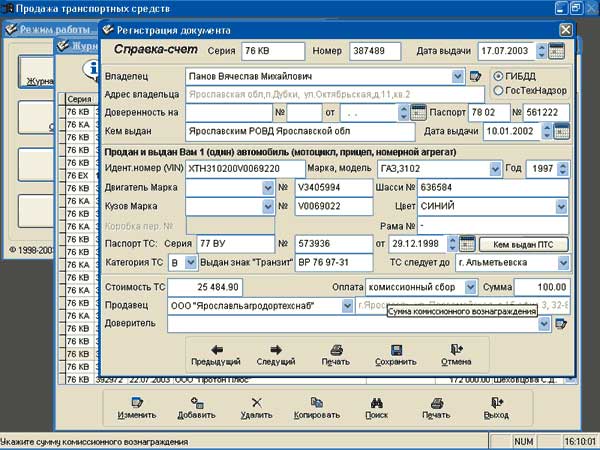Click clock 16:10:01 in status bar

pos(580,442)
